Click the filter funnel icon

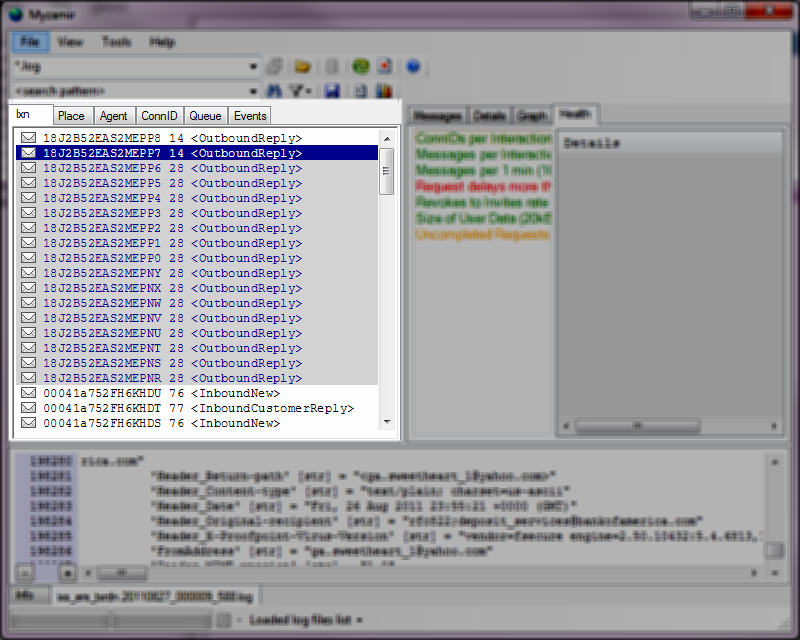coord(296,91)
